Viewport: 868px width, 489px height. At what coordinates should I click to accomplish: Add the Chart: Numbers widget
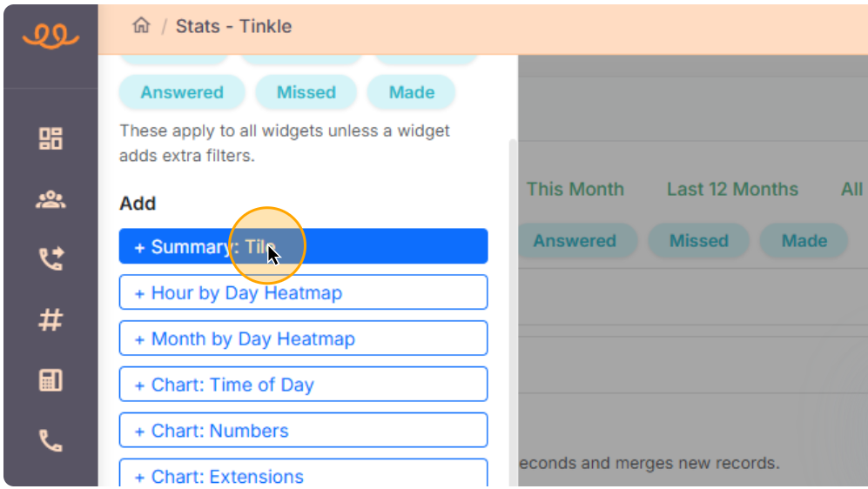(x=303, y=431)
